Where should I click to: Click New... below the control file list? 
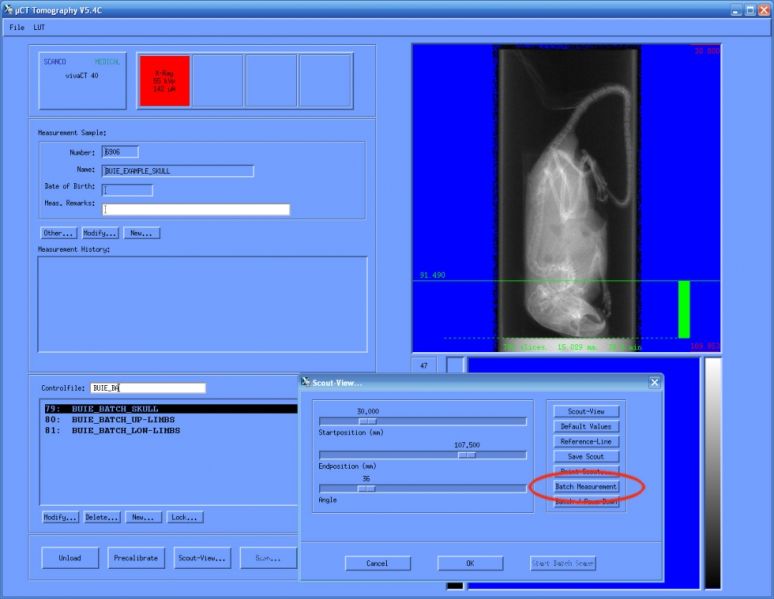(143, 517)
